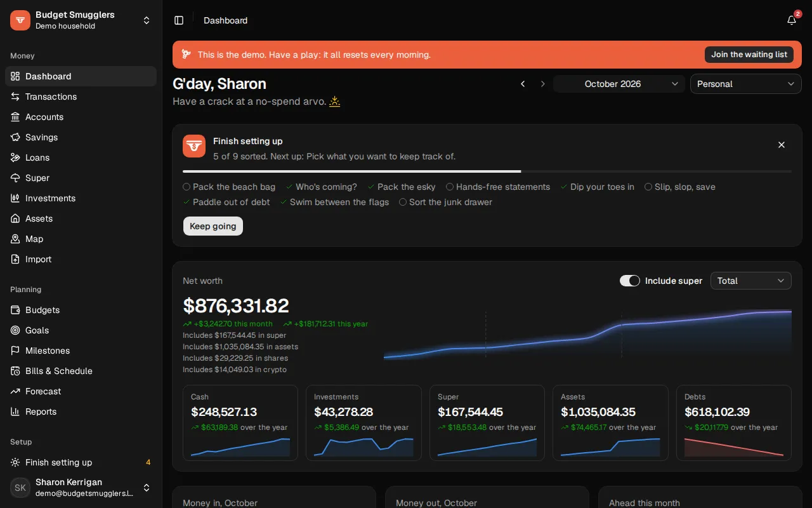This screenshot has width=812, height=508.
Task: Select the Sort the junk drawer step
Action: pos(445,202)
